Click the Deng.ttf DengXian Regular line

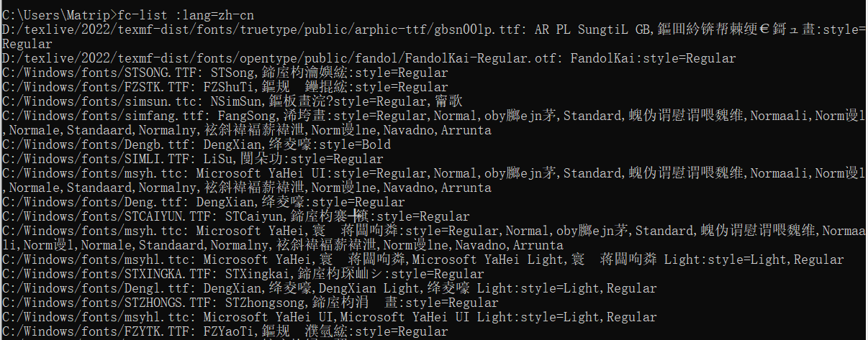[x=204, y=202]
